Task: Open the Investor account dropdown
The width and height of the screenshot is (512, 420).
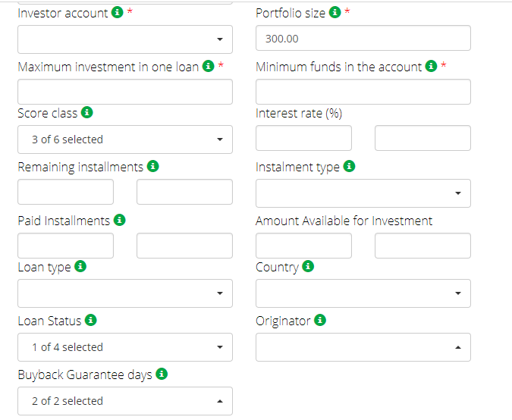Action: 124,39
